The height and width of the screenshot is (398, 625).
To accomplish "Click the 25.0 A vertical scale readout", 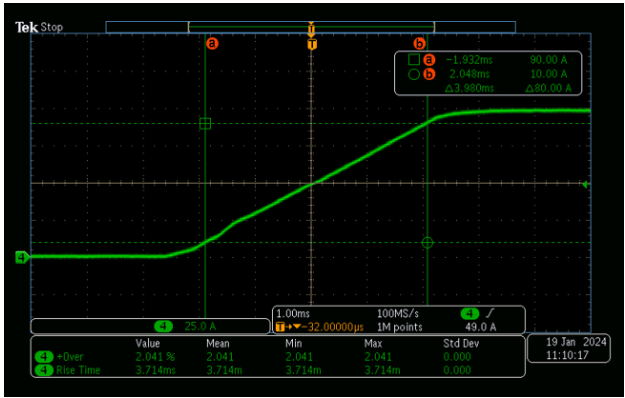I will coord(200,327).
